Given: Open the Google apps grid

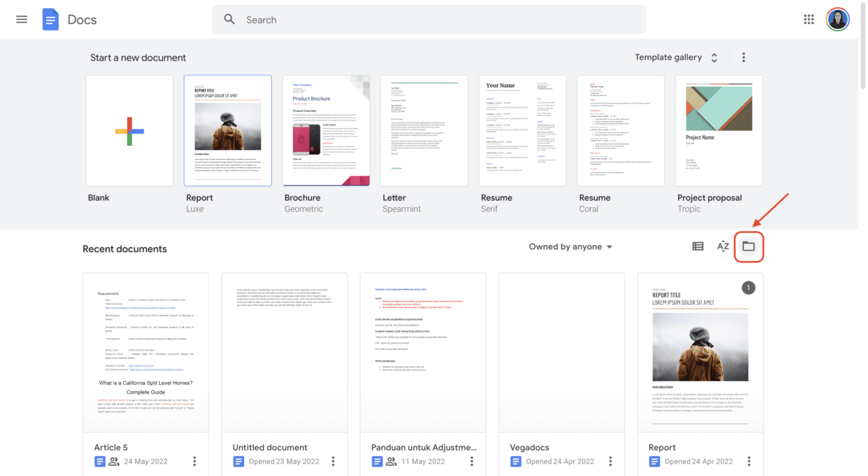Looking at the screenshot, I should (x=809, y=19).
